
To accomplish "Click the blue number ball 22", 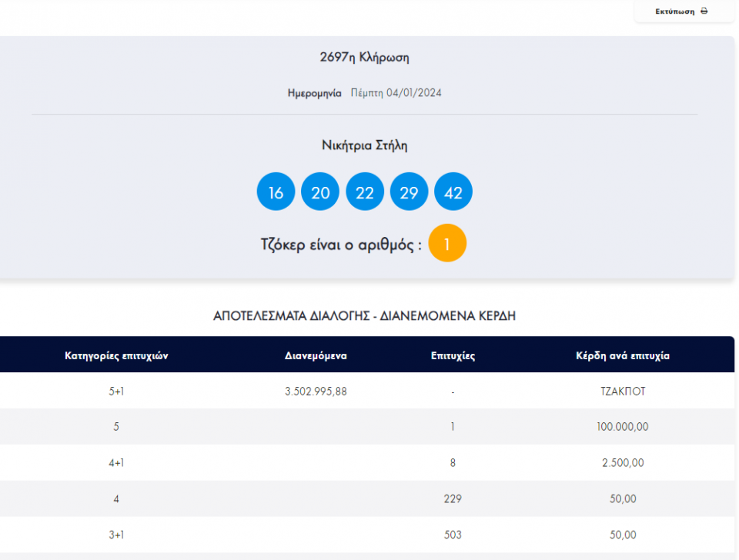I will coord(365,192).
